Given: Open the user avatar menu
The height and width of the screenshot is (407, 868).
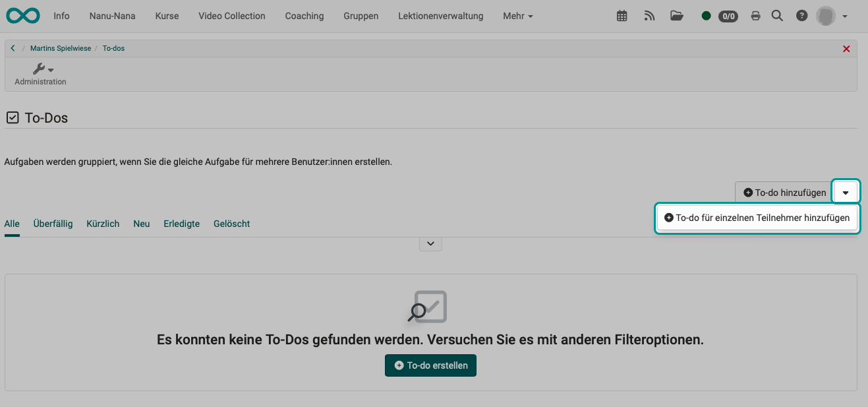Looking at the screenshot, I should pyautogui.click(x=831, y=16).
